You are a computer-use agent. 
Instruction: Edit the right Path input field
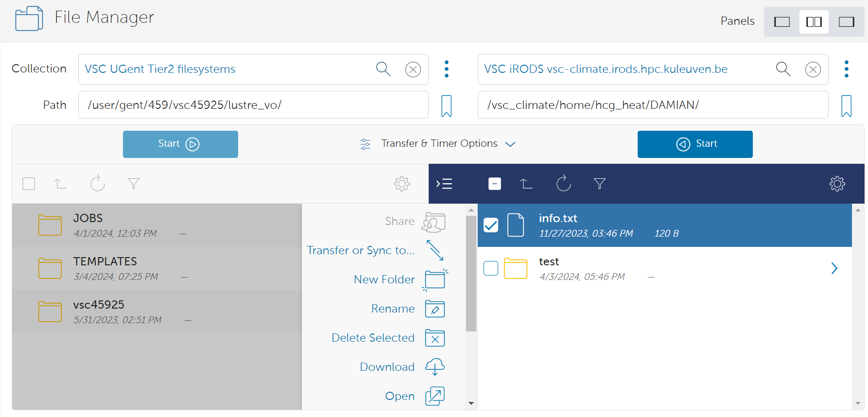pos(653,105)
